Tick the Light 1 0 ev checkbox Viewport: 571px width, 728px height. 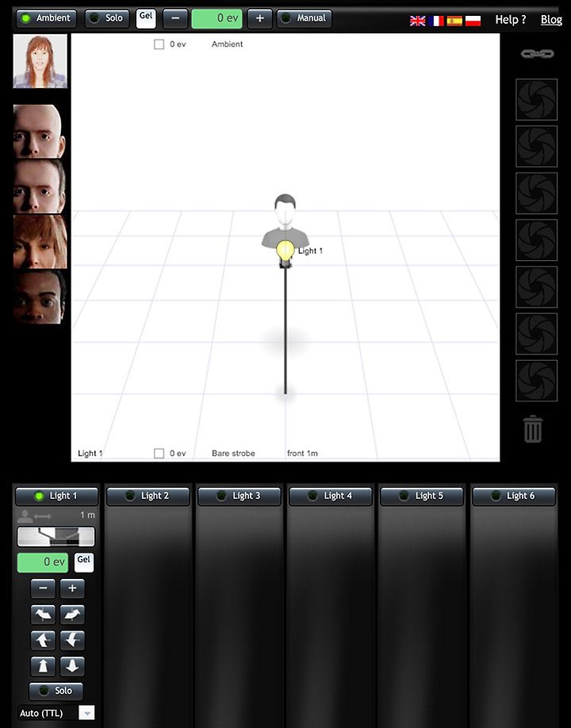(159, 453)
